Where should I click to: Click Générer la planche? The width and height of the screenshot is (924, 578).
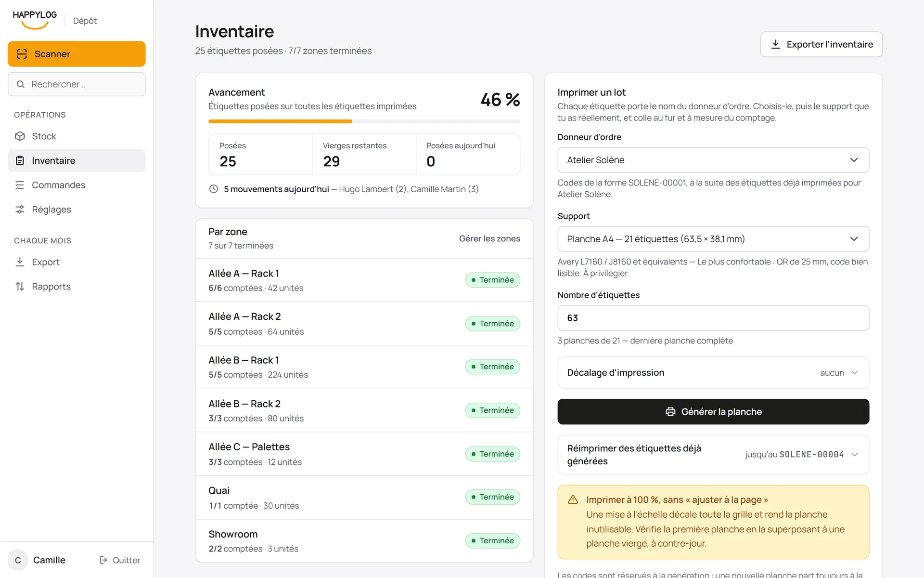(x=713, y=412)
